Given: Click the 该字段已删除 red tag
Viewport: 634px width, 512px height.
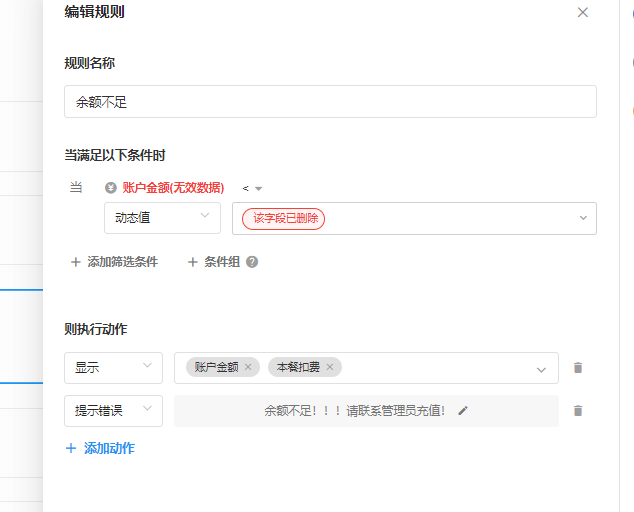Looking at the screenshot, I should 283,219.
